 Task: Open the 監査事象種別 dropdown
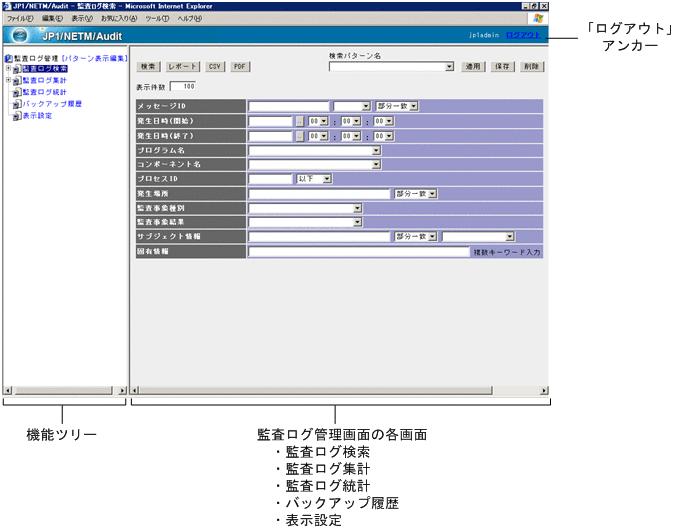(357, 208)
